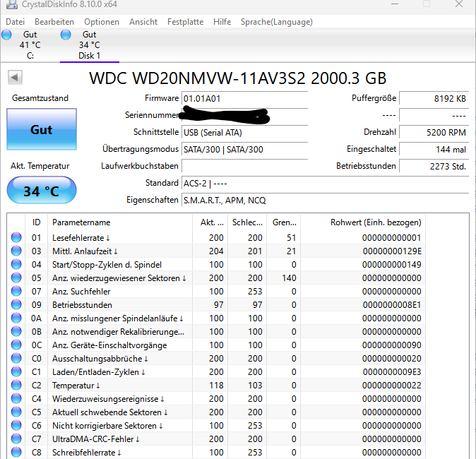Select the Disk 1 drive tab
The height and width of the screenshot is (459, 476).
(x=89, y=45)
